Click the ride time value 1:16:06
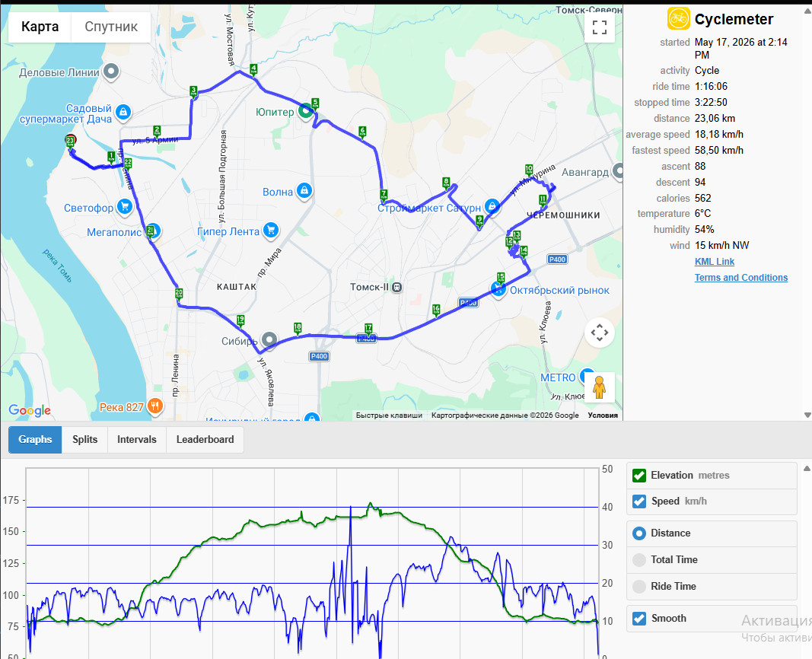812x659 pixels. 711,87
